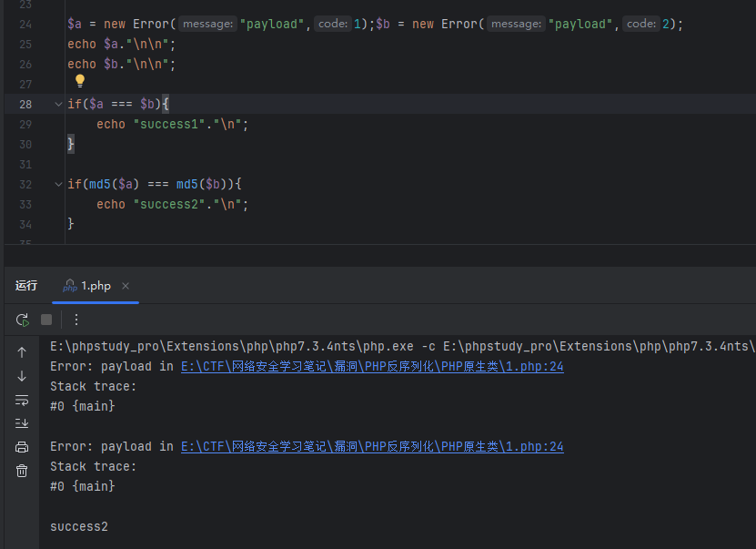Close the 1.php run tab
Image resolution: width=756 pixels, height=549 pixels.
pyautogui.click(x=126, y=286)
